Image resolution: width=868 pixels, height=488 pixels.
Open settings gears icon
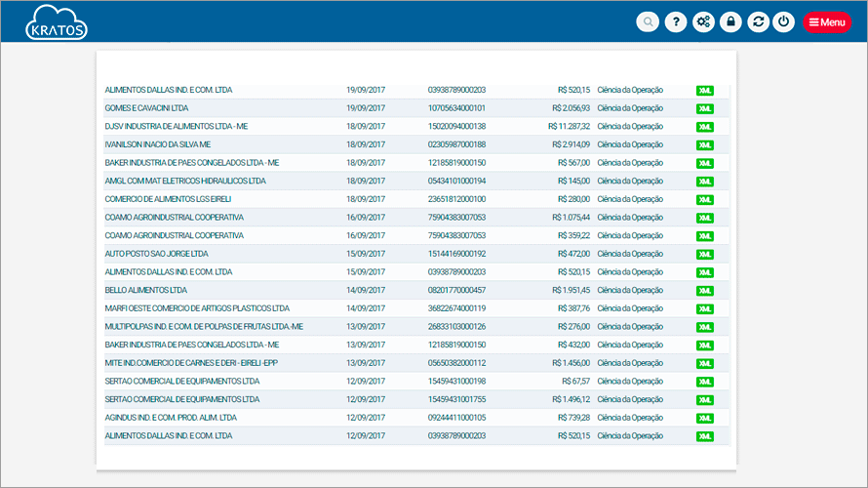point(703,22)
